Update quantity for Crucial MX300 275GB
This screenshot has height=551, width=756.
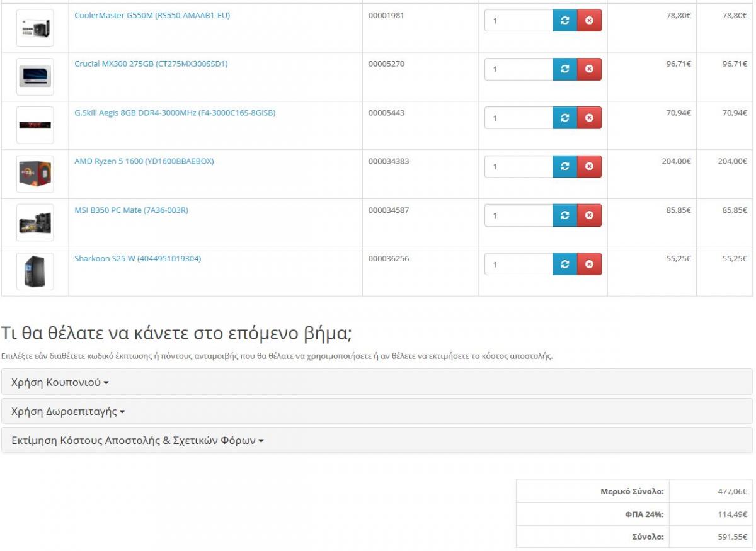tap(565, 69)
